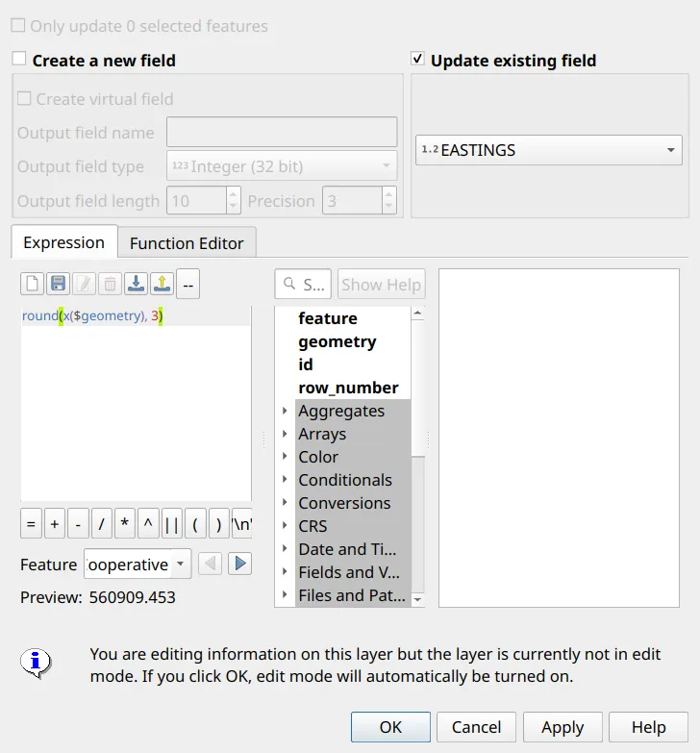Image resolution: width=700 pixels, height=753 pixels.
Task: Toggle 'Only update 0 selected features' checkbox
Action: tap(17, 25)
